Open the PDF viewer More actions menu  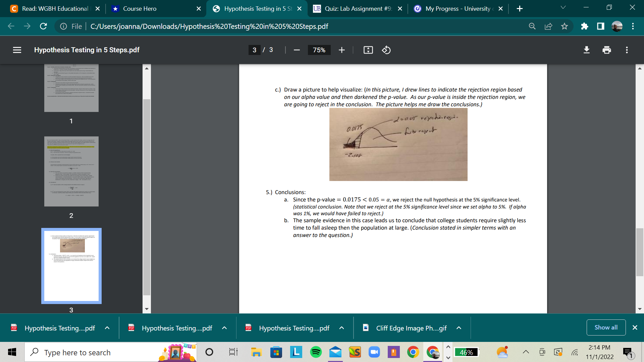point(627,50)
